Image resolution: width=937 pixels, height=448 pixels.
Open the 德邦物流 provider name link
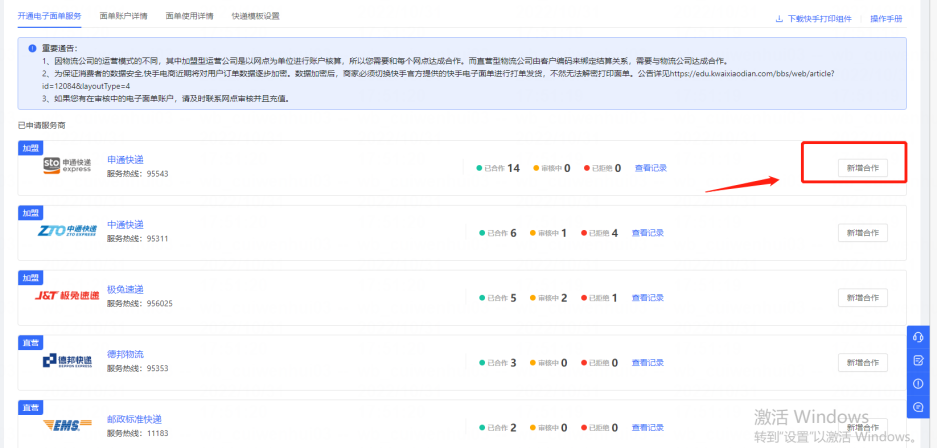click(x=125, y=354)
